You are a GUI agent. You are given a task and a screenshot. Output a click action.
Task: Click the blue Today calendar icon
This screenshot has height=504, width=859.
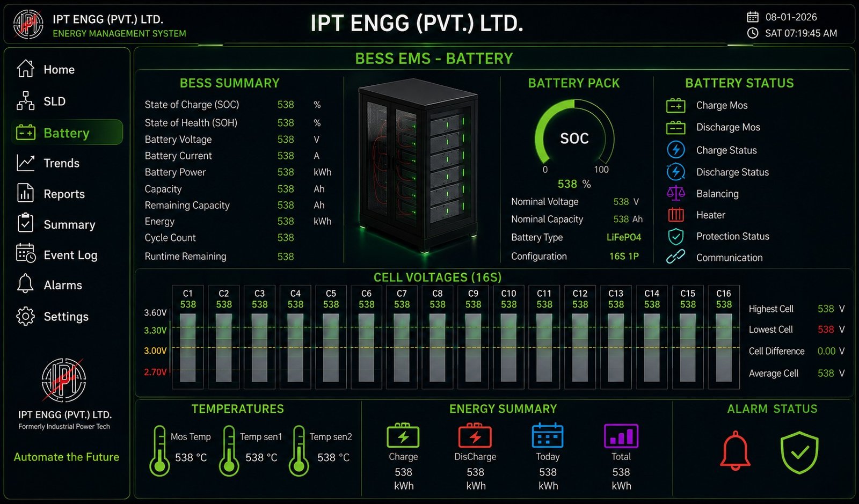point(547,435)
